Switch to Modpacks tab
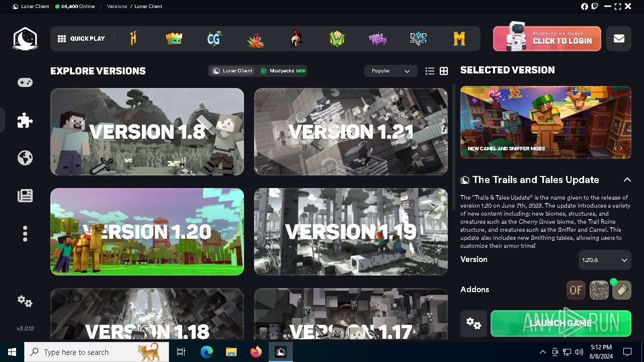The height and width of the screenshot is (362, 644). 283,71
